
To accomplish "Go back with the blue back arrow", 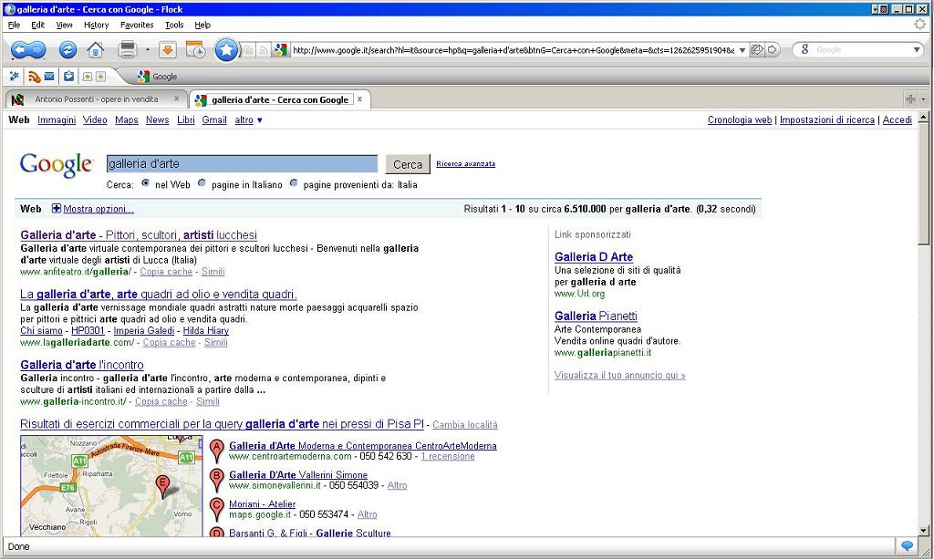I will click(x=20, y=50).
